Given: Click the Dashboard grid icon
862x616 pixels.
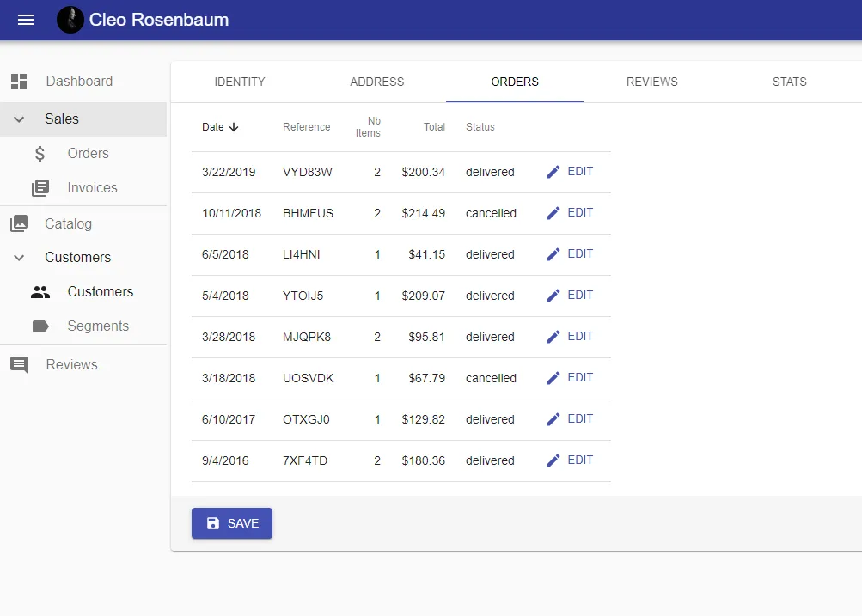Looking at the screenshot, I should tap(19, 82).
